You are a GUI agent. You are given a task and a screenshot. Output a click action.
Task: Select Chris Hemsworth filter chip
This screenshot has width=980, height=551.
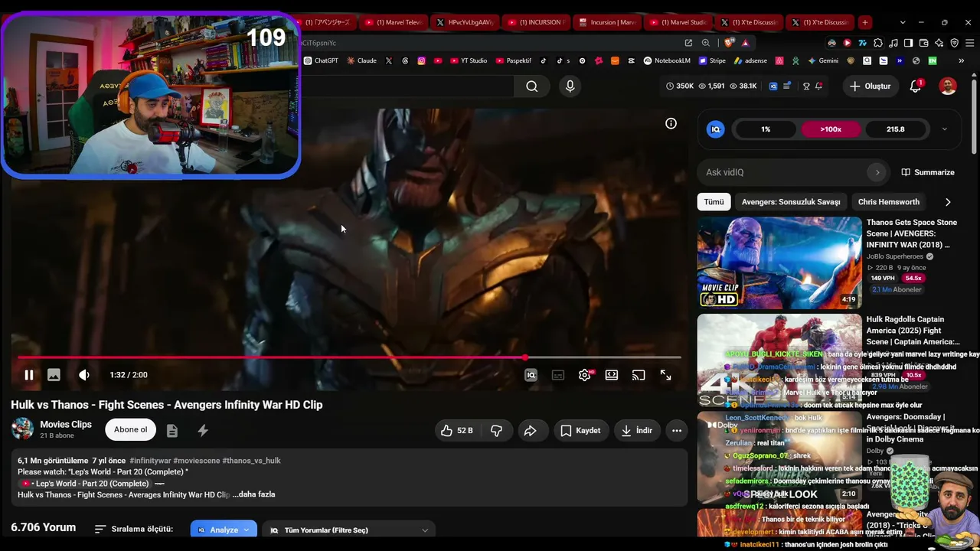coord(889,202)
